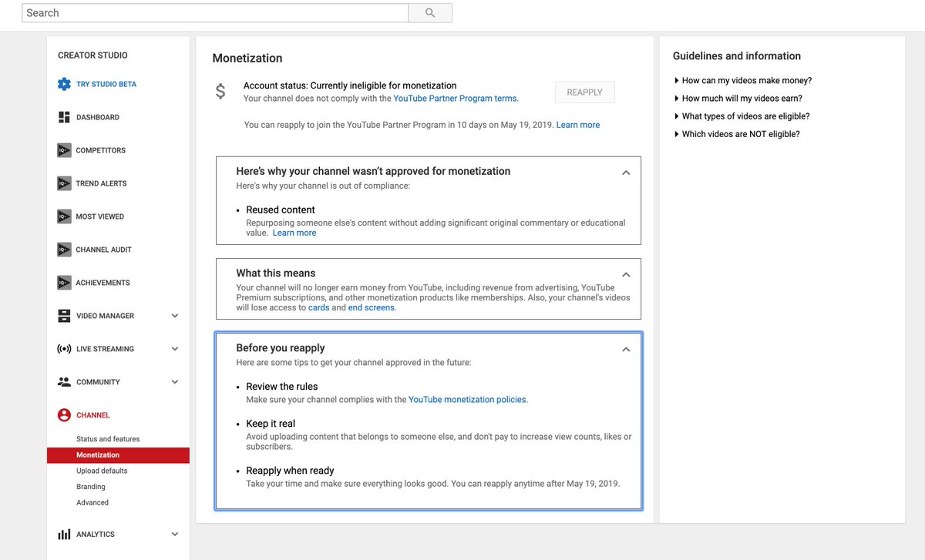The height and width of the screenshot is (560, 925).
Task: Open the YouTube Partner Program terms link
Action: click(456, 99)
